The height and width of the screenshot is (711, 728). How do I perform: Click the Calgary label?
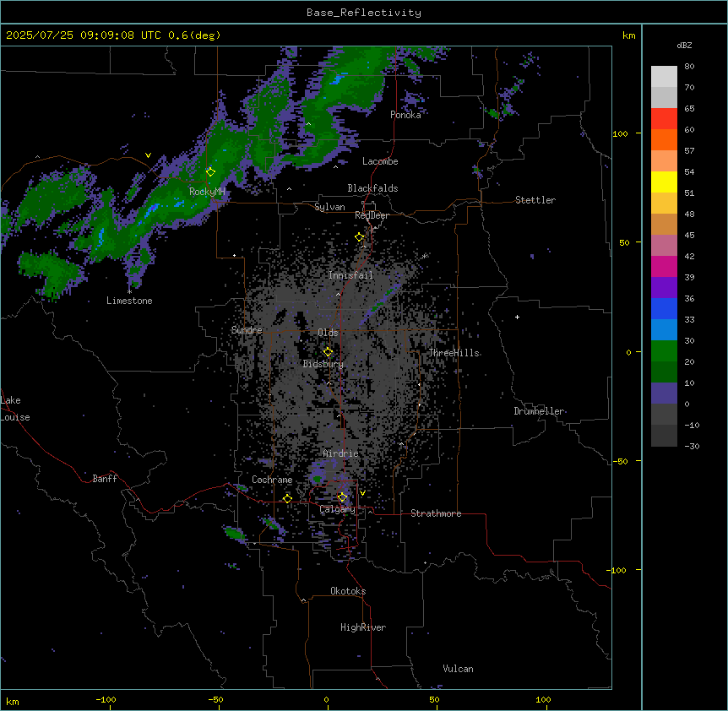(337, 509)
